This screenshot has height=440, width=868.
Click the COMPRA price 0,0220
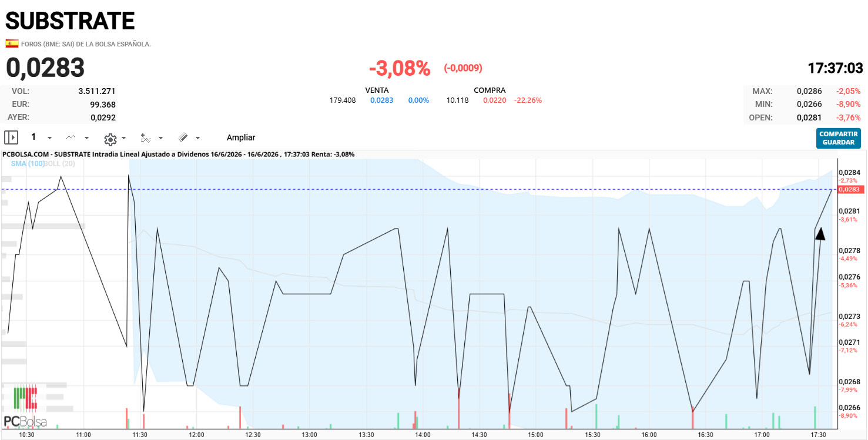495,100
